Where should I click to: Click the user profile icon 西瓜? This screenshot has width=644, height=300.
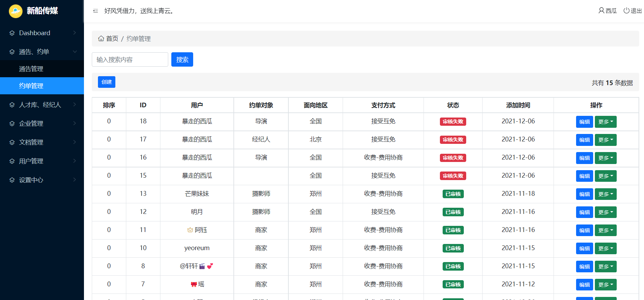click(x=601, y=11)
